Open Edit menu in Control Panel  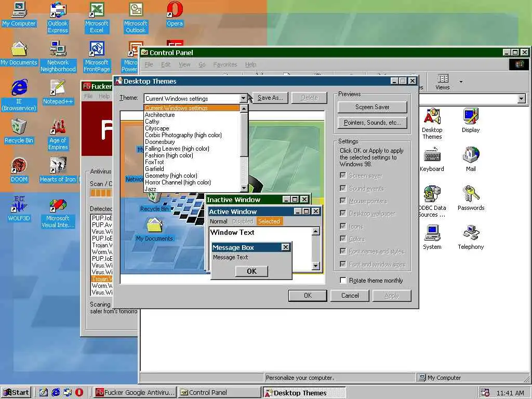(166, 64)
